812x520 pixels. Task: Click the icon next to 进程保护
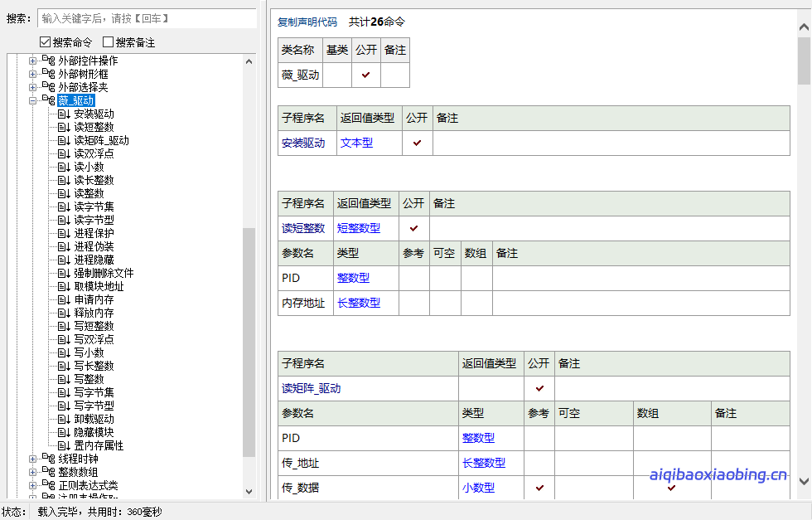pyautogui.click(x=64, y=233)
